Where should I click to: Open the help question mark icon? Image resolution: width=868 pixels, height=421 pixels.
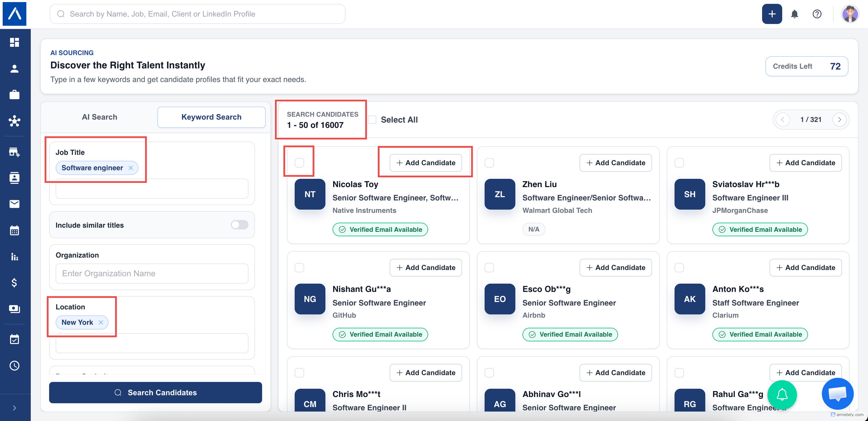click(817, 14)
